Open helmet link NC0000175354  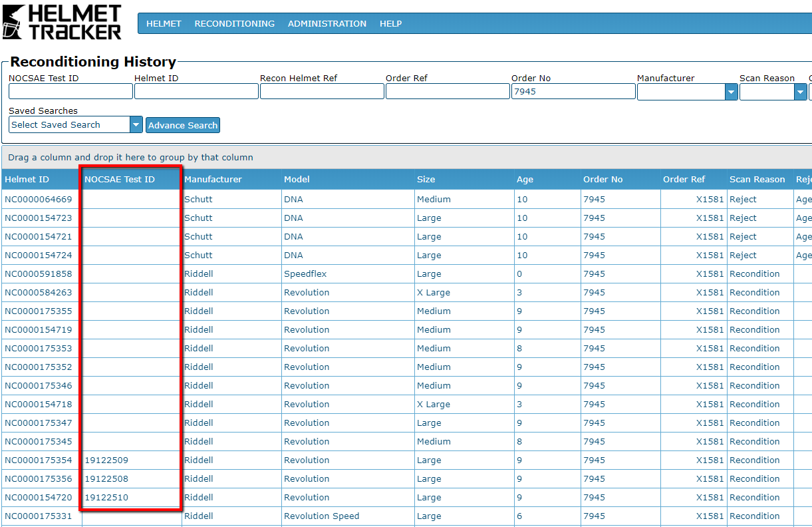(39, 460)
